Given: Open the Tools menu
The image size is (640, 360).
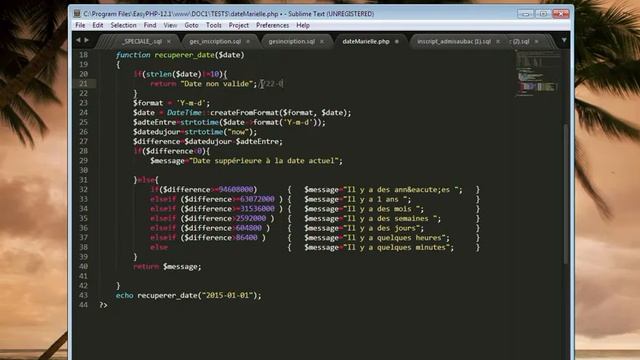Looking at the screenshot, I should [x=213, y=25].
